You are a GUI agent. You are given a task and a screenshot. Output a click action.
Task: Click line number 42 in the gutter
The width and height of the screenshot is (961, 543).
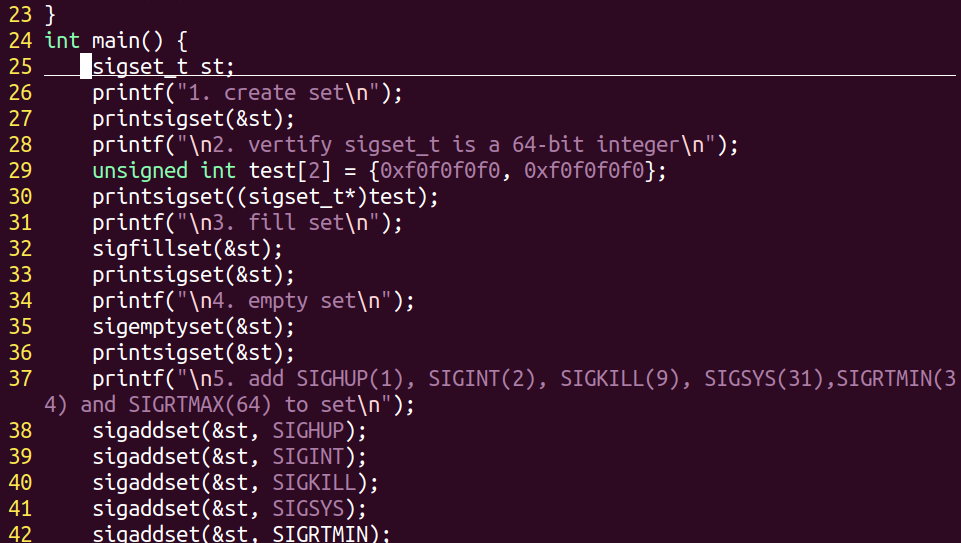(x=20, y=534)
